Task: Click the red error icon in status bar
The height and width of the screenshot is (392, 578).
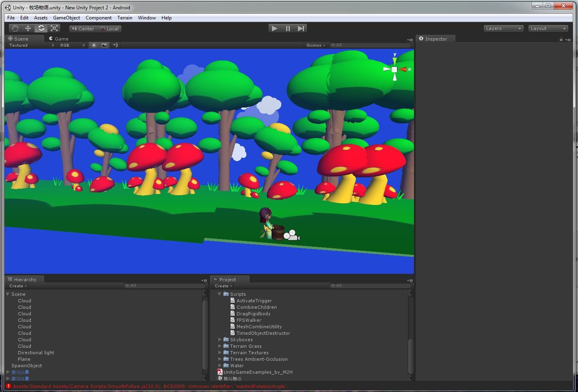Action: (8, 386)
